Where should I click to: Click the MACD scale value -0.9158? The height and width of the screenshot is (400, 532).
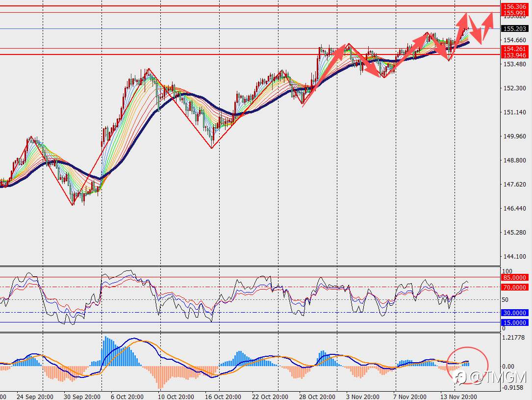[514, 388]
